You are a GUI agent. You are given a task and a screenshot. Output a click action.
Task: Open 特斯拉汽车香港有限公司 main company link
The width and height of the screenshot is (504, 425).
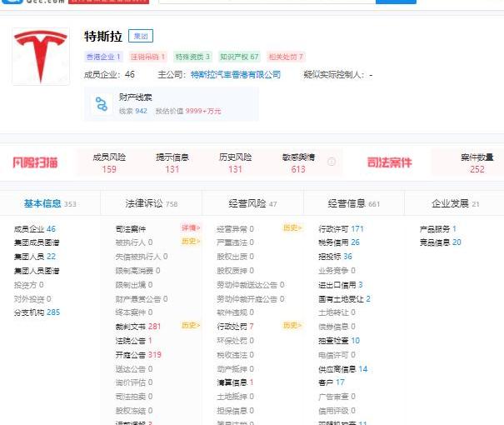tap(236, 75)
